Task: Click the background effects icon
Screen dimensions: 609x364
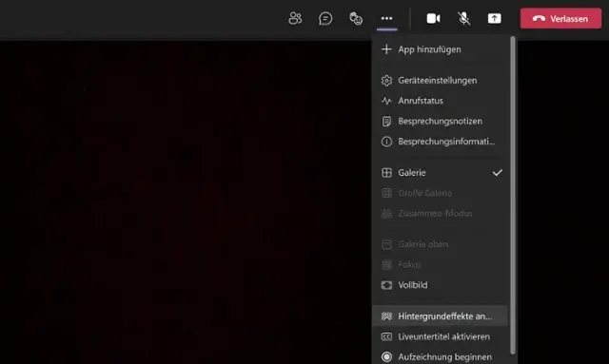Action: pyautogui.click(x=386, y=316)
